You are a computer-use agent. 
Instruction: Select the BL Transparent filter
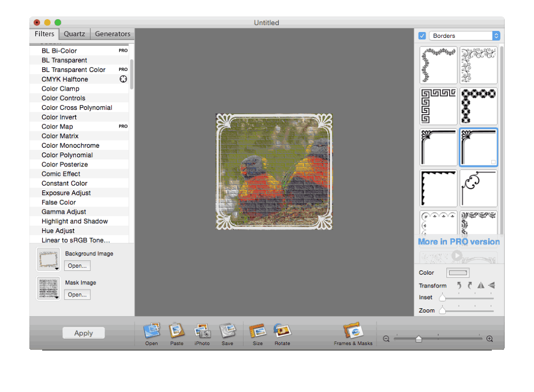(x=79, y=60)
